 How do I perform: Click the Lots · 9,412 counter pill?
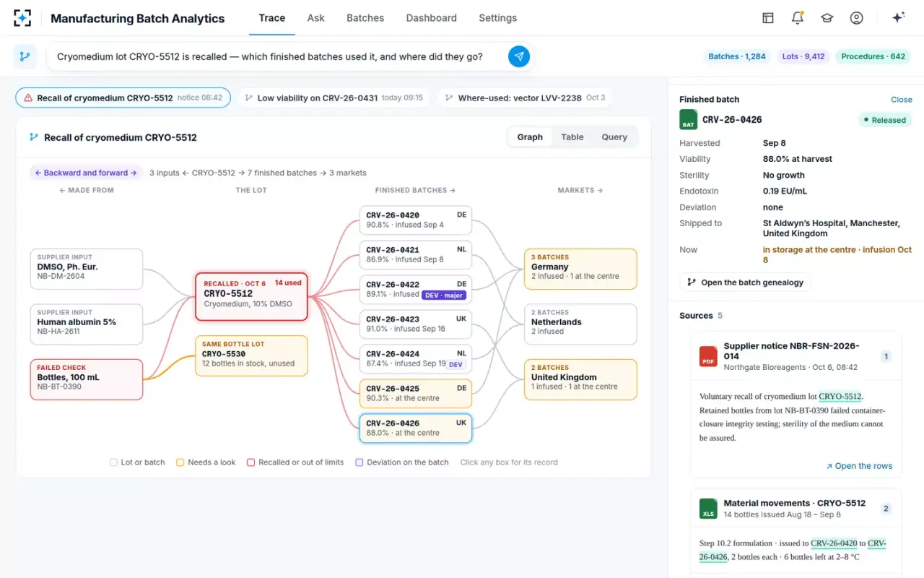[x=803, y=56]
